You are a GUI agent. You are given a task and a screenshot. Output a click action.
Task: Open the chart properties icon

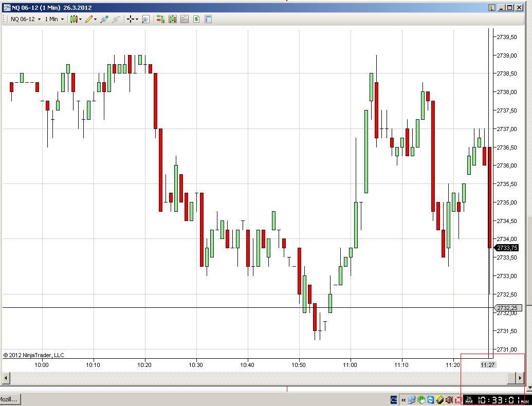(x=208, y=20)
